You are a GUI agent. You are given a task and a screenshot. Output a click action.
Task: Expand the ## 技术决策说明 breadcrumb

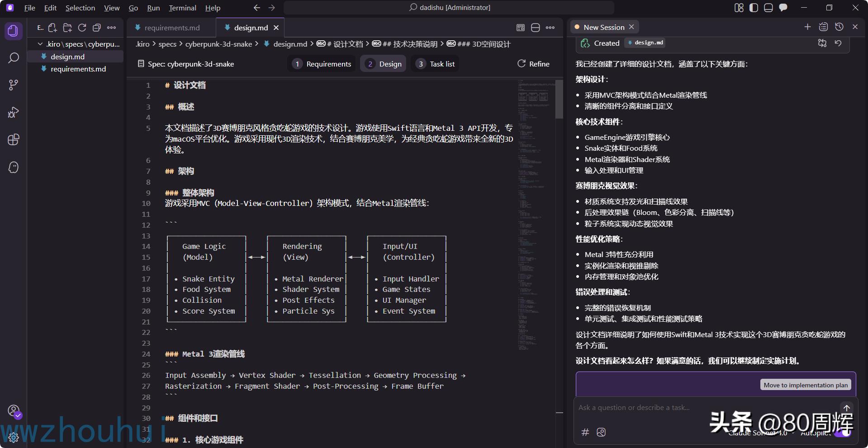coord(405,44)
